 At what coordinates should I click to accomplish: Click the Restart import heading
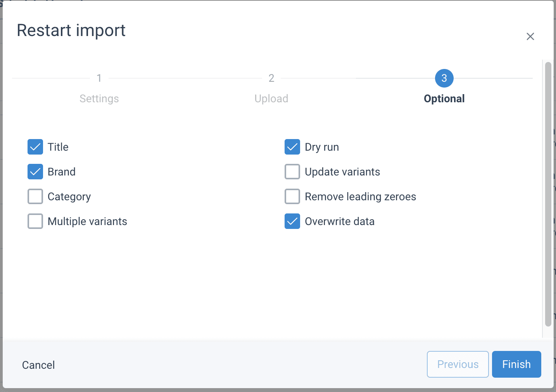coord(71,31)
